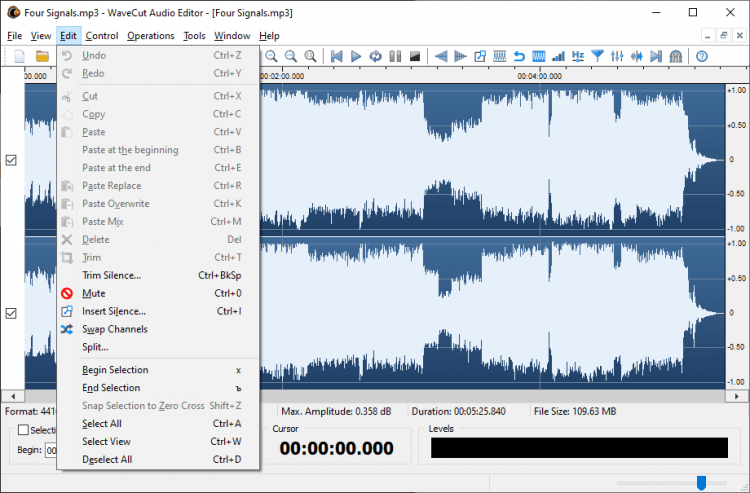Screen dimensions: 750x493
Task: Open the Operations menu
Action: coord(150,36)
